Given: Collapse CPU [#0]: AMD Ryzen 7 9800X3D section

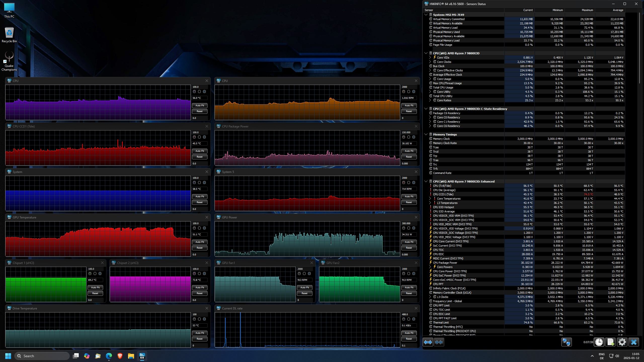Looking at the screenshot, I should (x=426, y=53).
